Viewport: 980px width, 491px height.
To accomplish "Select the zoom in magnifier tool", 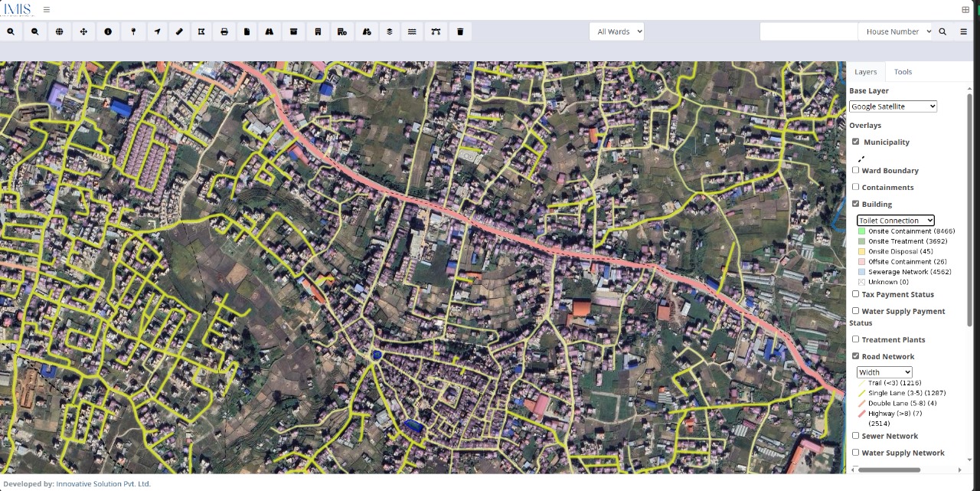I will tap(11, 31).
